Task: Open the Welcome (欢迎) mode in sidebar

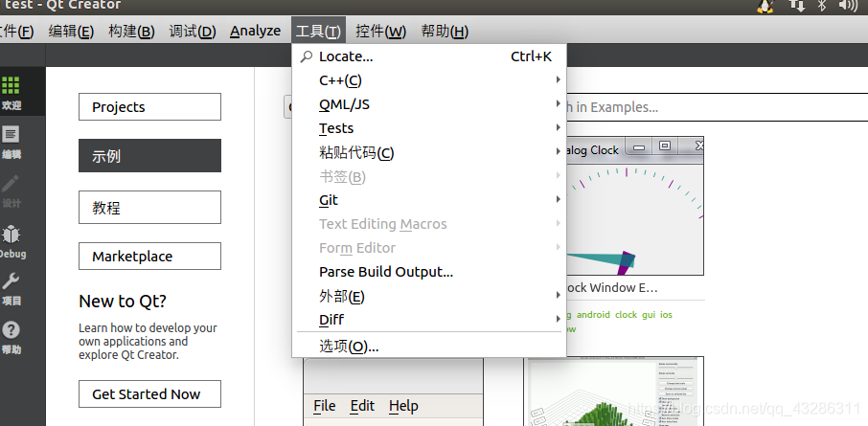Action: (11, 92)
